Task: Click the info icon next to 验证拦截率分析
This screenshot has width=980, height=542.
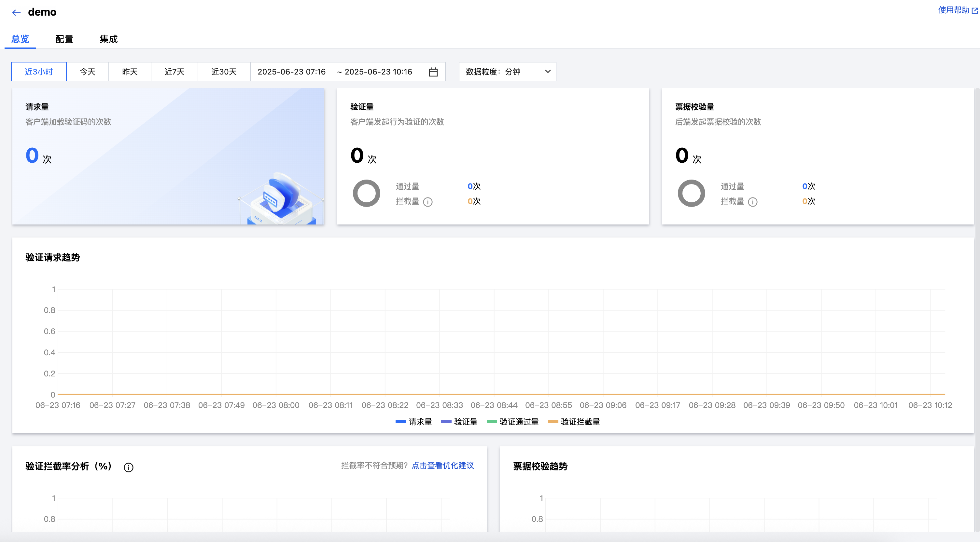Action: pyautogui.click(x=129, y=467)
